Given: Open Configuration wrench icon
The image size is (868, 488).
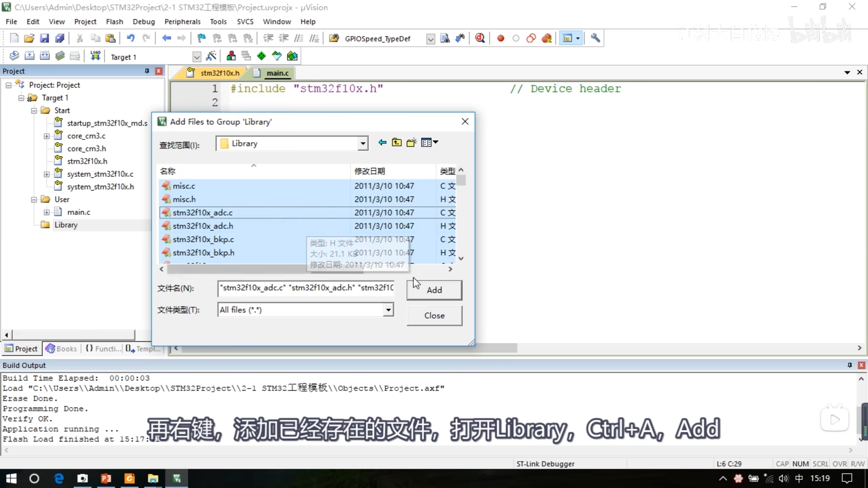Looking at the screenshot, I should click(595, 38).
